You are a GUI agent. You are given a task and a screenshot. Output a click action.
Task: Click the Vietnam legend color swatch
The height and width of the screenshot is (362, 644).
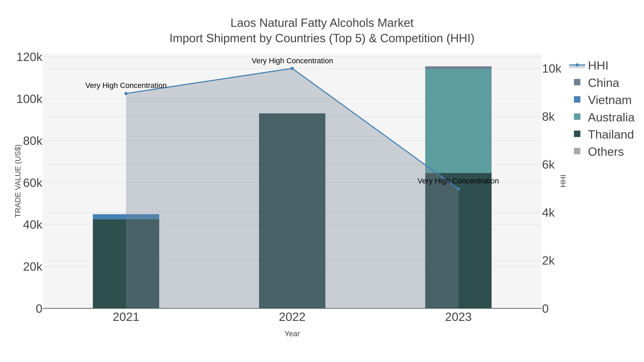(577, 99)
